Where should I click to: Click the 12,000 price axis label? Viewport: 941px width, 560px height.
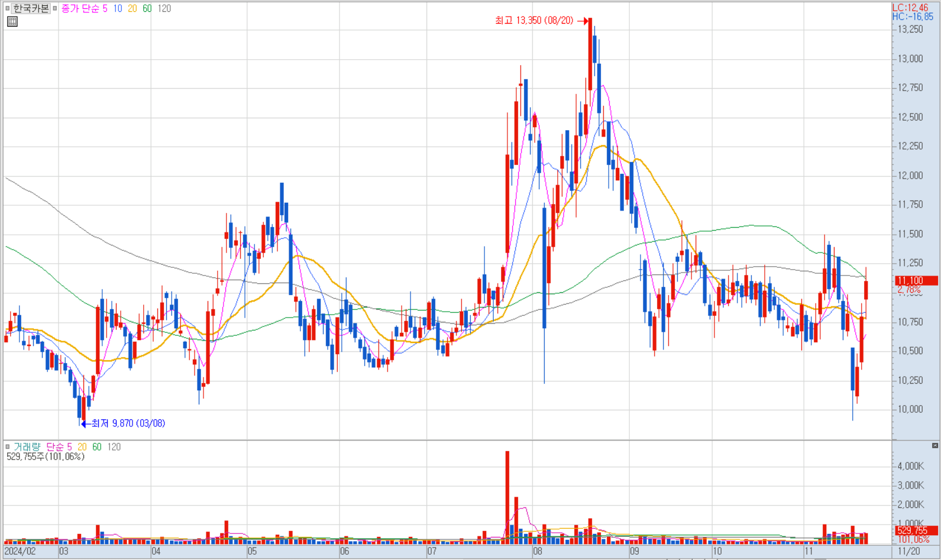(910, 176)
